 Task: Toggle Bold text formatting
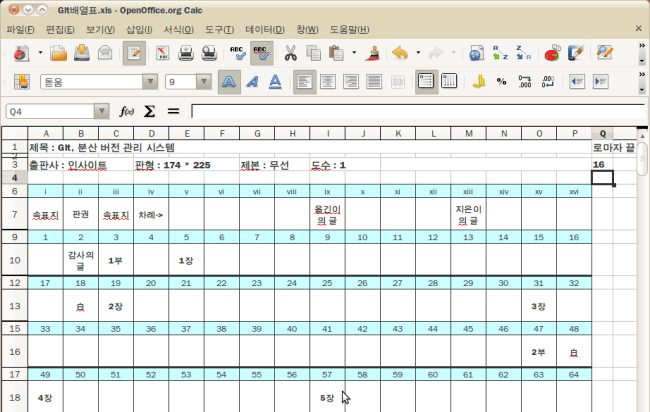229,82
